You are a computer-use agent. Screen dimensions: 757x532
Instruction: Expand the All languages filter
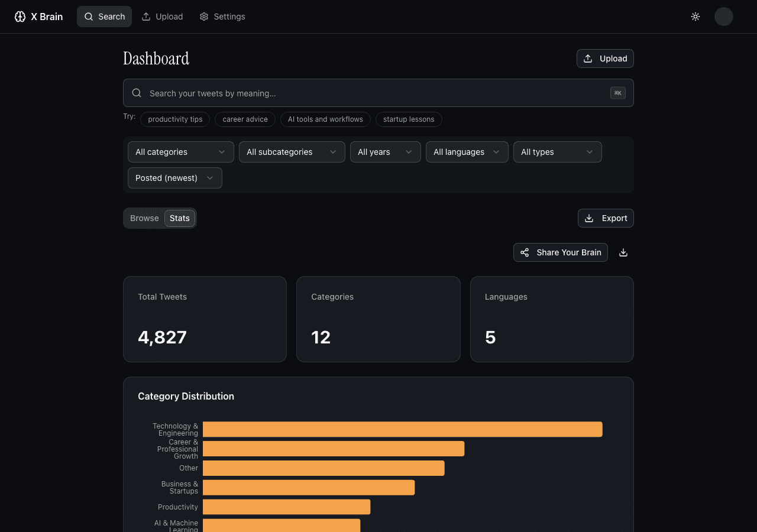pos(467,152)
